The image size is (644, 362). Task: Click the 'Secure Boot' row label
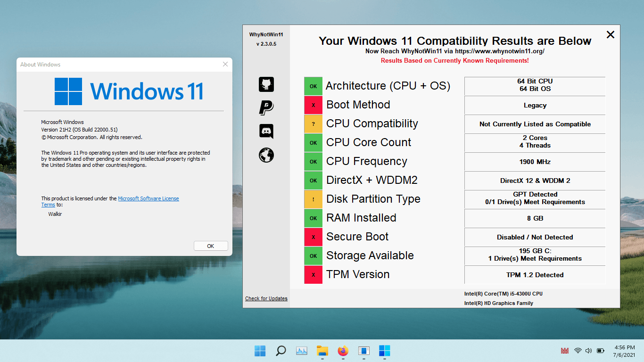pyautogui.click(x=357, y=237)
